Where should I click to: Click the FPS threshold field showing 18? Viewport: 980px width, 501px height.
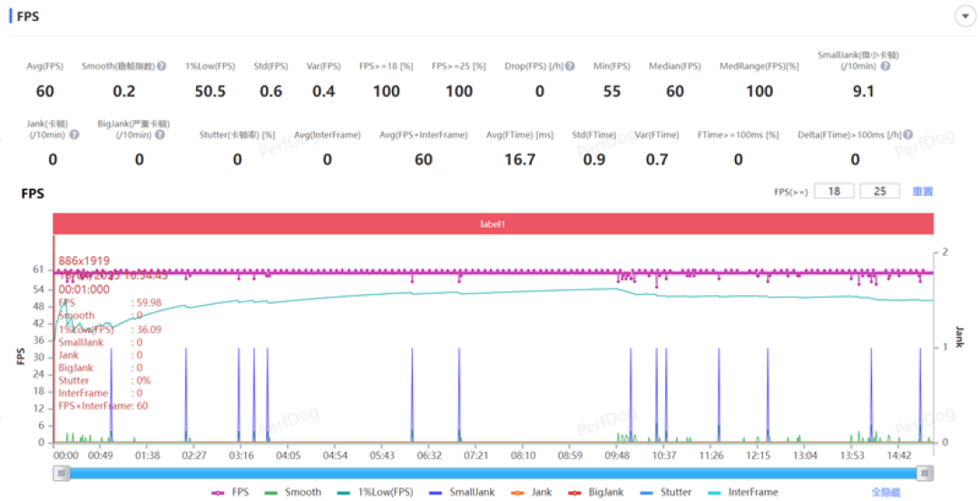click(x=834, y=191)
